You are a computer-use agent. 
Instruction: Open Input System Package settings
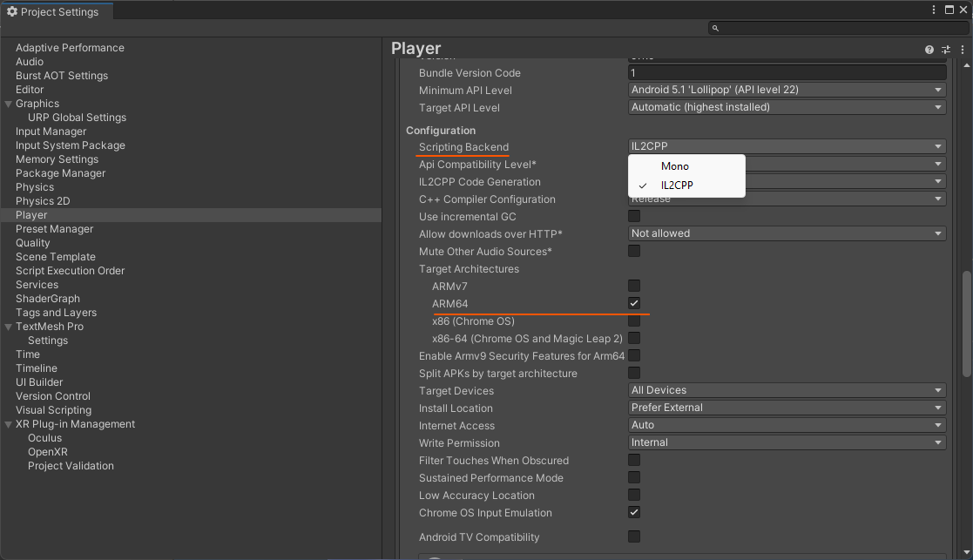point(70,145)
